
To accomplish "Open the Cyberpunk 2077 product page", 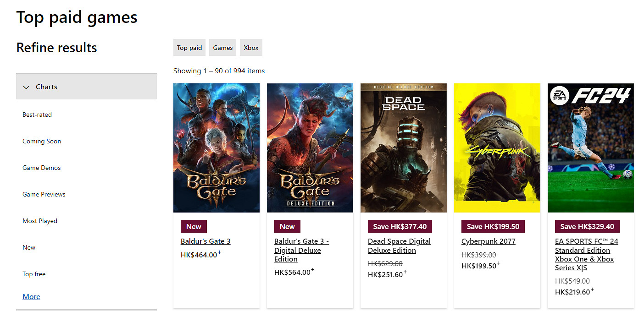I will click(x=488, y=241).
